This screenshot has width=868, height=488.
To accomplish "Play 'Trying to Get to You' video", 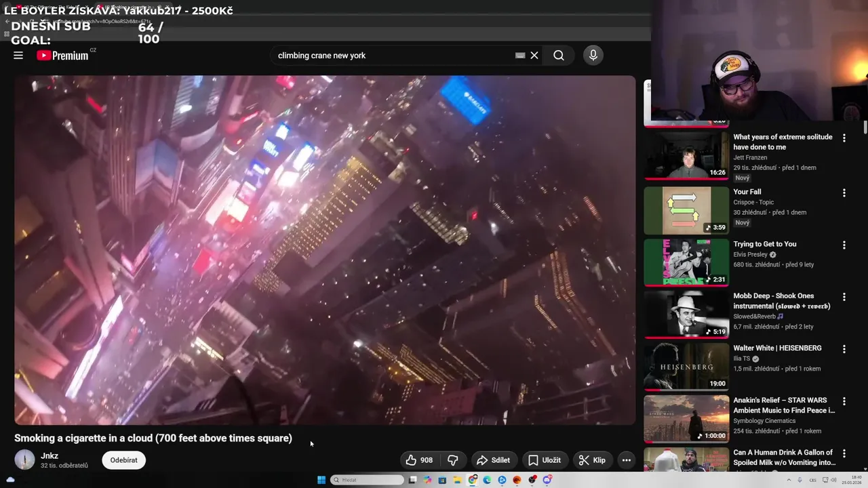I will (765, 244).
